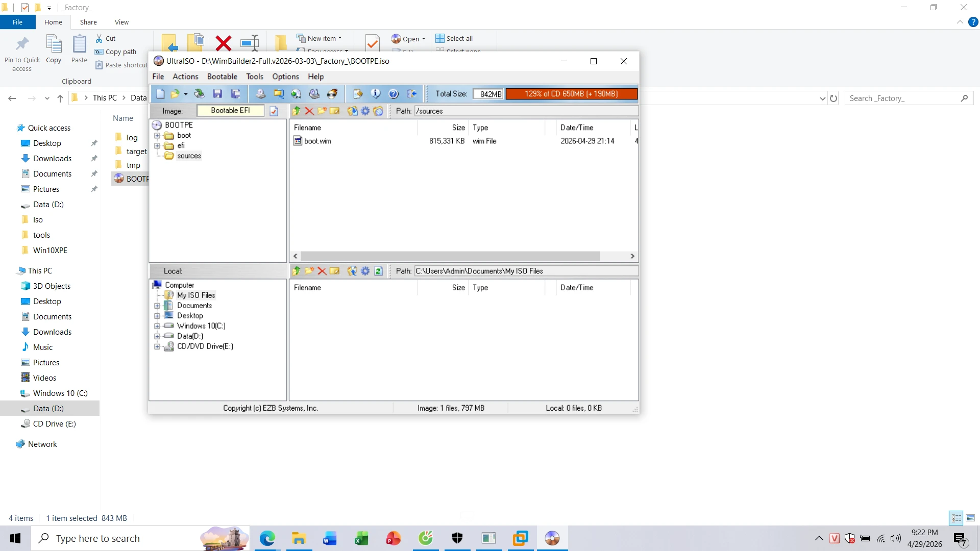
Task: Click the gear settings icon above the Local panel
Action: [x=365, y=271]
